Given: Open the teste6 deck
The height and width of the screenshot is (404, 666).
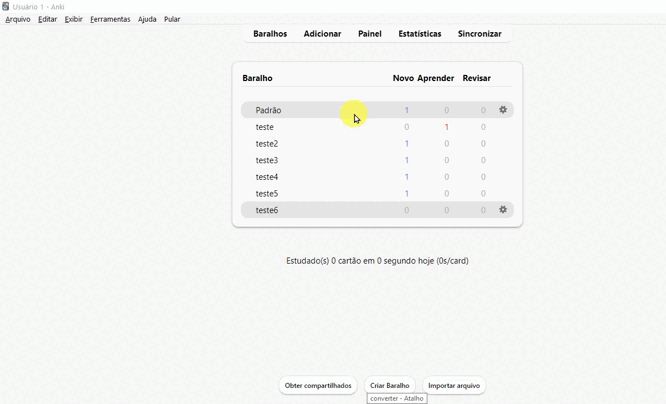Looking at the screenshot, I should click(x=267, y=210).
